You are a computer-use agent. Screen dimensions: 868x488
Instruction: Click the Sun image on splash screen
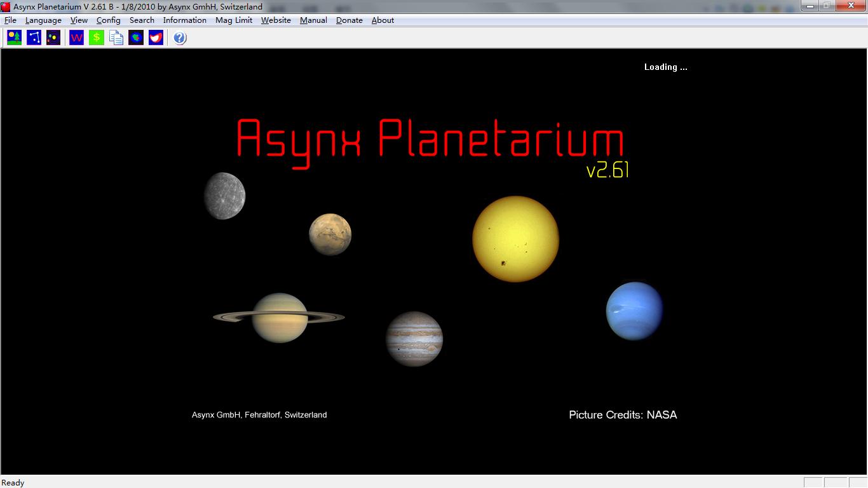coord(515,239)
